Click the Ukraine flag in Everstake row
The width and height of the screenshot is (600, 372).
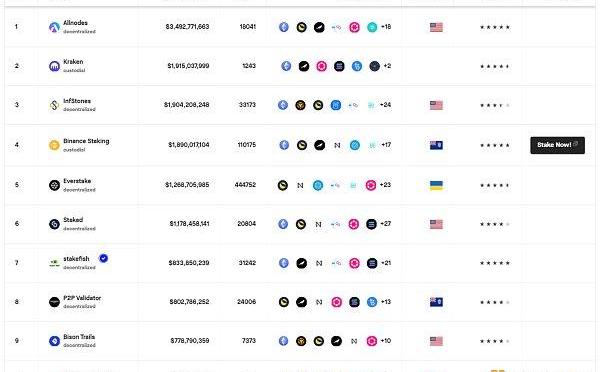436,186
